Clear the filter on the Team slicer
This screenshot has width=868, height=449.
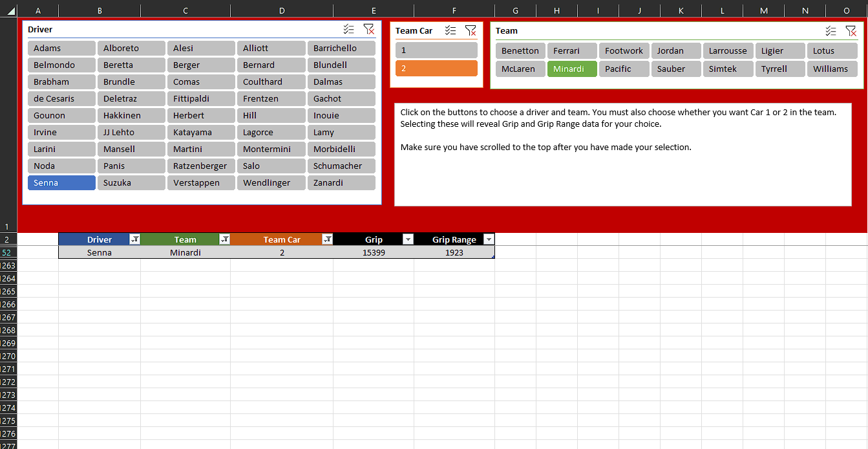click(851, 30)
